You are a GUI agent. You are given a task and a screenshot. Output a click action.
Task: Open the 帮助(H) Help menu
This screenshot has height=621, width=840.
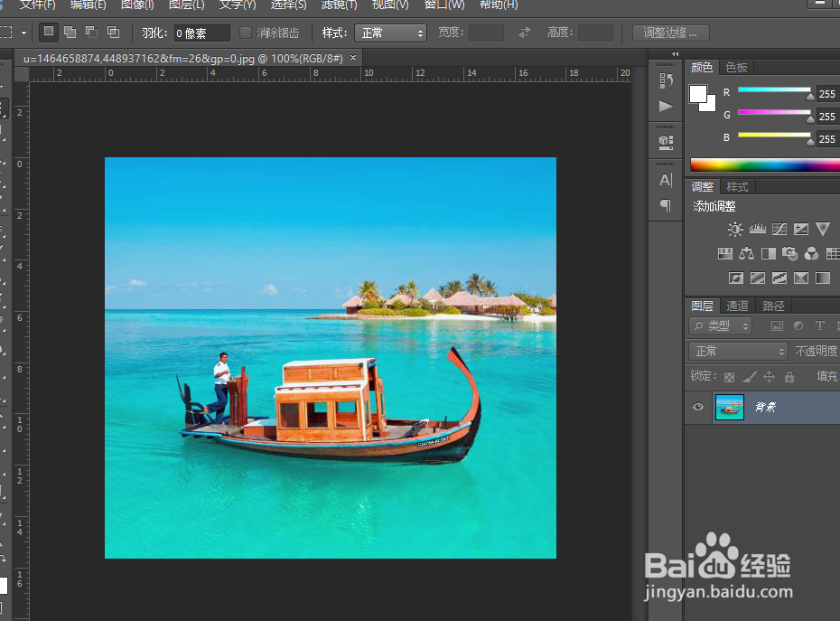click(499, 5)
